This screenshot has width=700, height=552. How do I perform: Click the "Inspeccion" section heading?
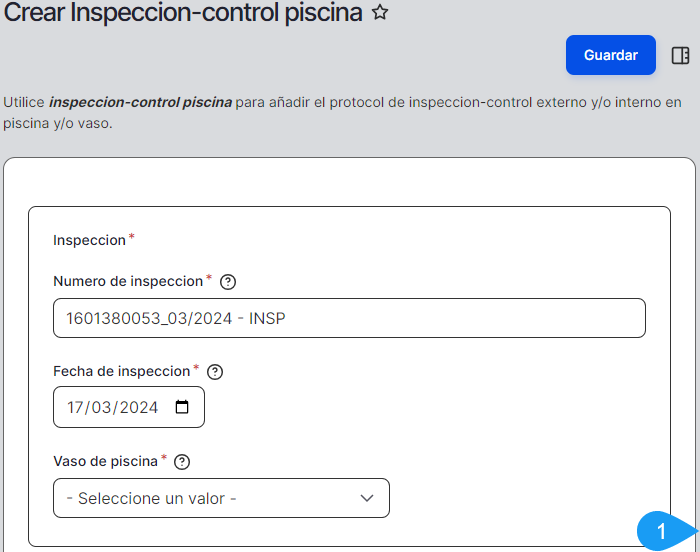(89, 240)
